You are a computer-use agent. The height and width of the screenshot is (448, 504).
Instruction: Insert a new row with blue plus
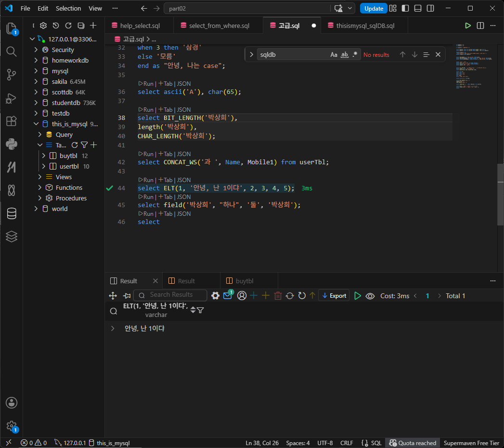(254, 296)
